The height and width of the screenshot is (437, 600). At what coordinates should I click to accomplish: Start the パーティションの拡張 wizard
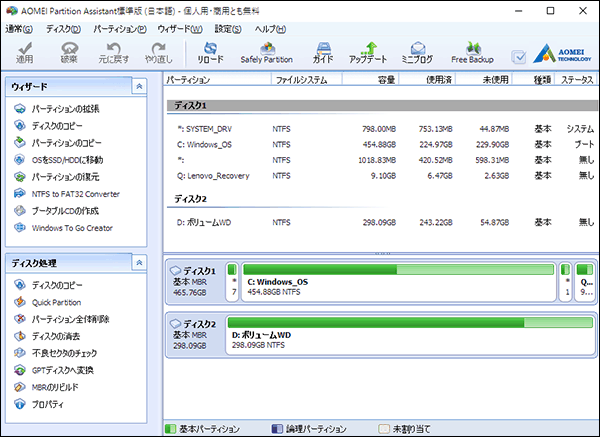click(x=57, y=109)
